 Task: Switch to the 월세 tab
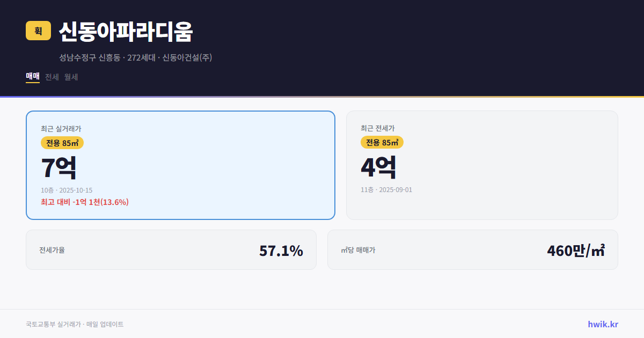[x=70, y=77]
